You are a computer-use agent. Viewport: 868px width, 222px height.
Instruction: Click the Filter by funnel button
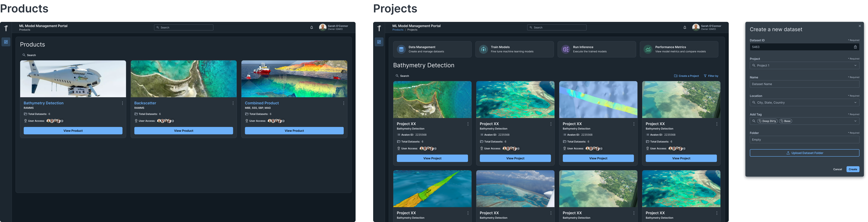(x=711, y=76)
